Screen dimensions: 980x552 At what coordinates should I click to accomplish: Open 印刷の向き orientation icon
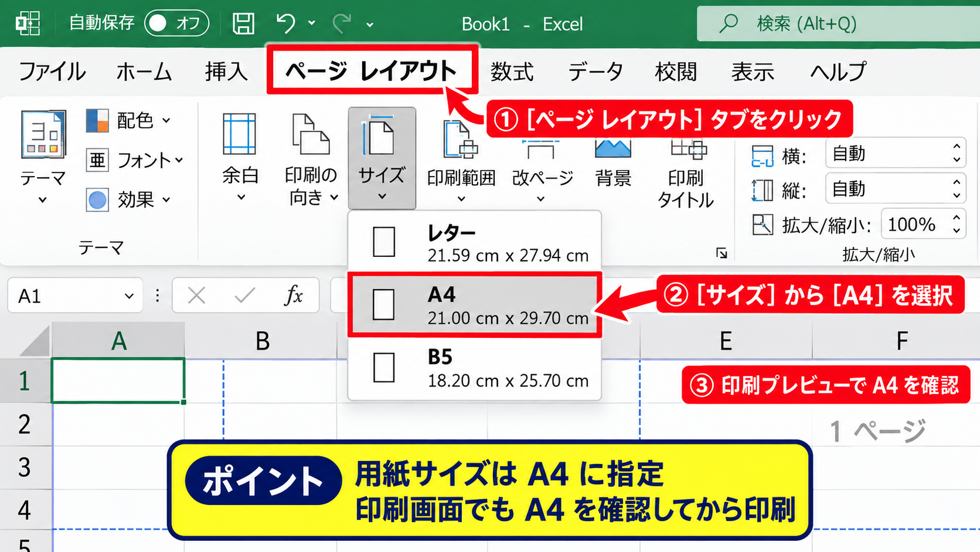pos(311,134)
